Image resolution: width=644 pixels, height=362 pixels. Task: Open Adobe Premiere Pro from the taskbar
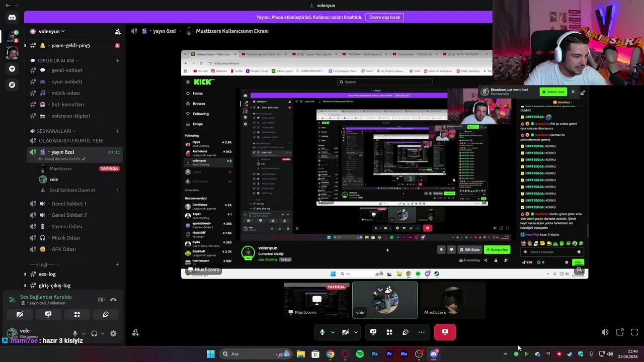[389, 354]
